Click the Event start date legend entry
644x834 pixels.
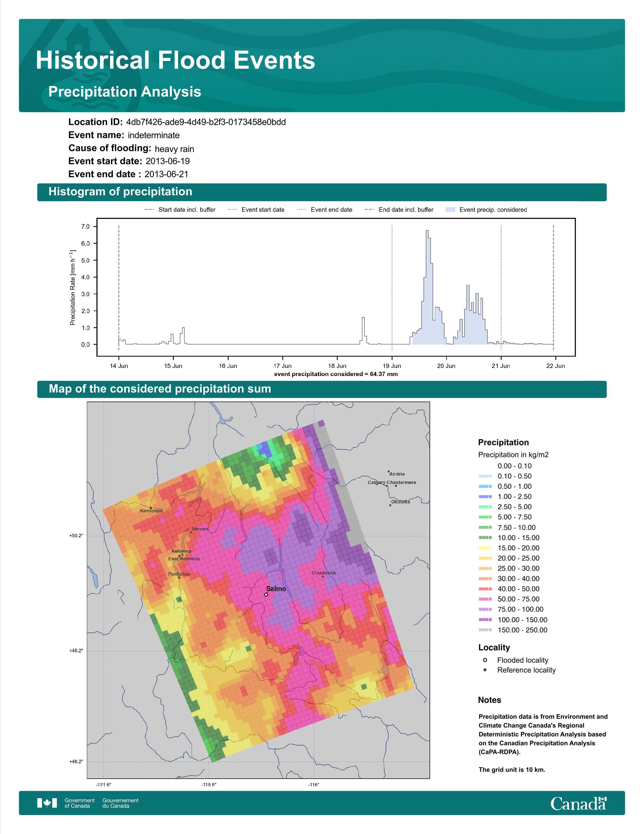[256, 210]
